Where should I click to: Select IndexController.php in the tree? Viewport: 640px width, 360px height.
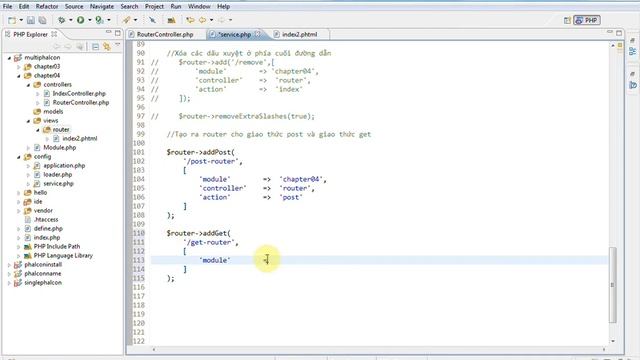tap(79, 93)
